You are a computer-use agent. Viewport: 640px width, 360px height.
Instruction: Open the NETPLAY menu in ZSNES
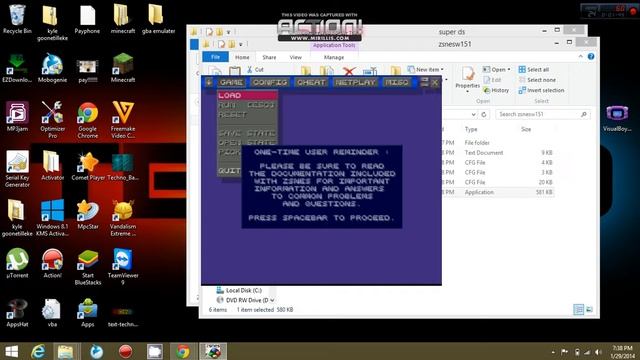coord(355,82)
